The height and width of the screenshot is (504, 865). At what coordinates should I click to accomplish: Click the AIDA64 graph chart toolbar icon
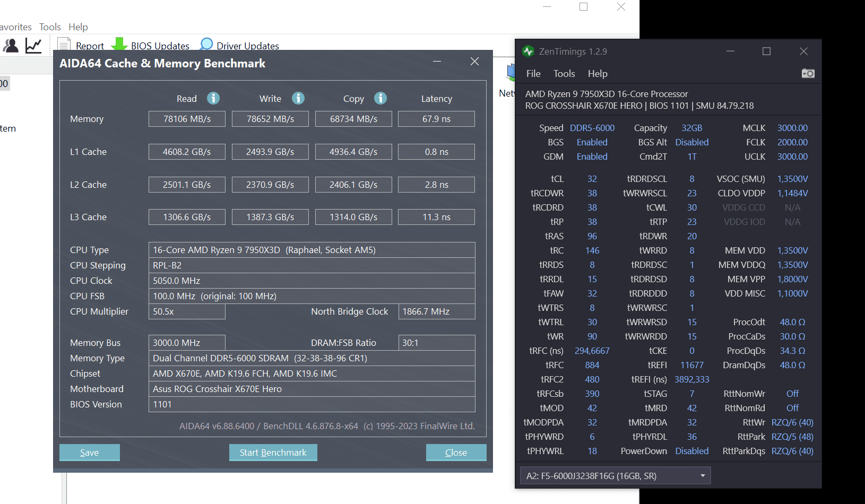pyautogui.click(x=33, y=46)
